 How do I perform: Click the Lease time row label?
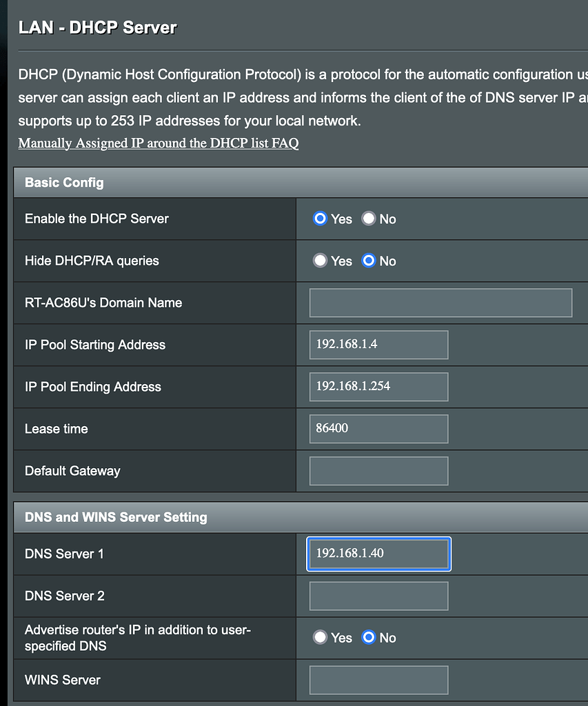tap(57, 429)
